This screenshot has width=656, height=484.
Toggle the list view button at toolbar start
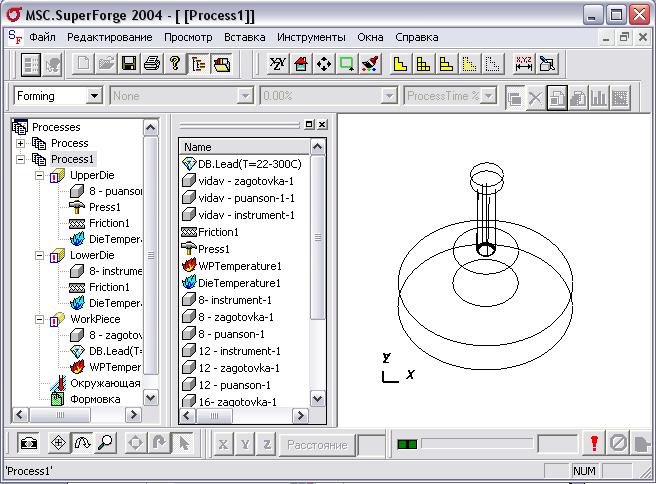point(31,64)
